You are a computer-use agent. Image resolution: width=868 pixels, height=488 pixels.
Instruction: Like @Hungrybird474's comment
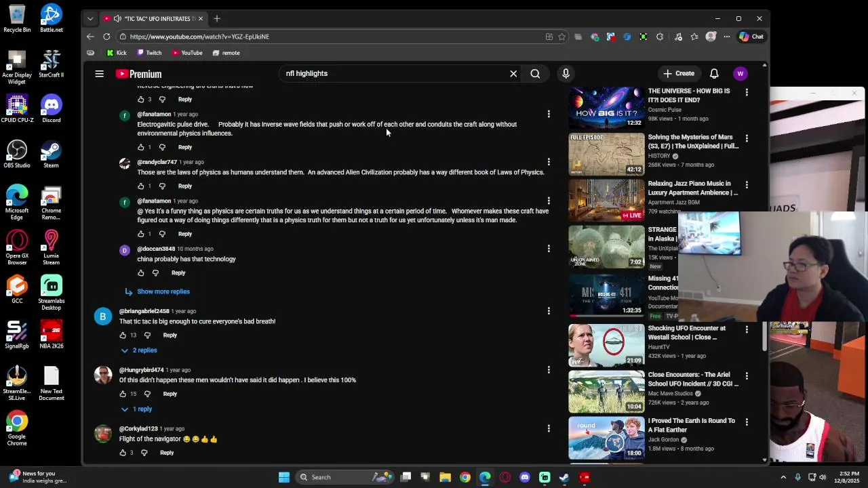(x=123, y=394)
